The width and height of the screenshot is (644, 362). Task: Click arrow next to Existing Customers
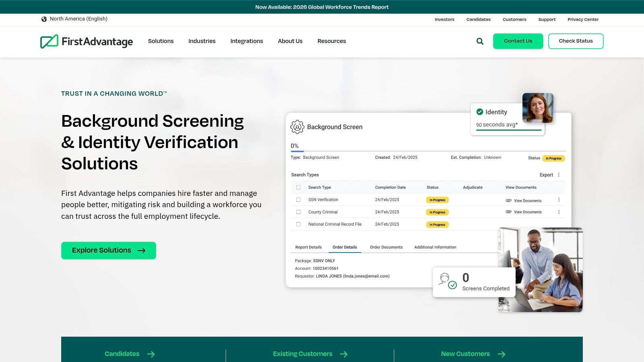tap(344, 354)
